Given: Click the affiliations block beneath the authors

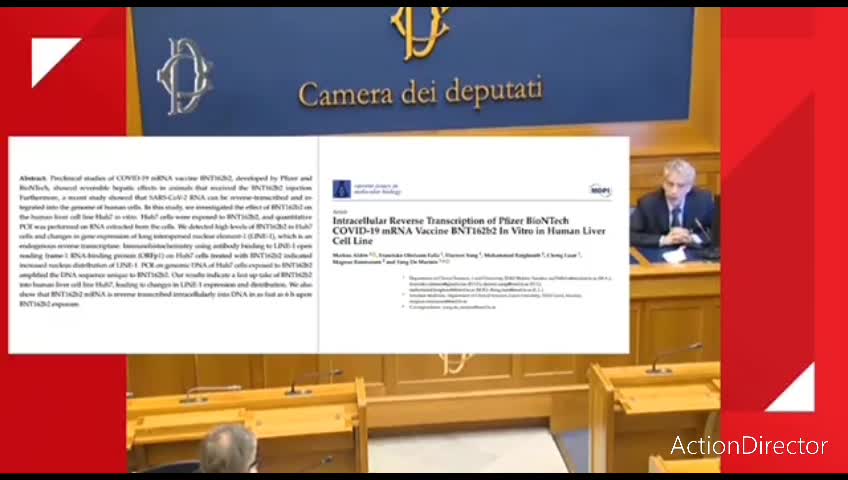Looking at the screenshot, I should (507, 292).
